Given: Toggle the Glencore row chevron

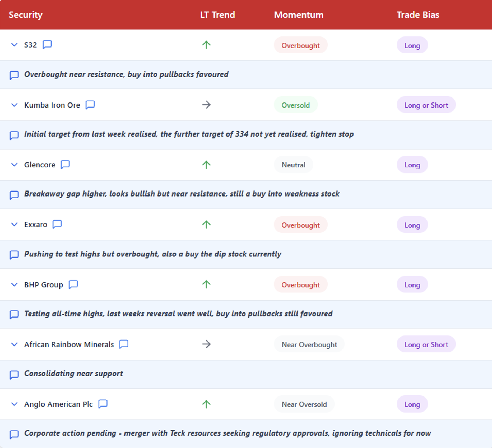Looking at the screenshot, I should [x=14, y=165].
